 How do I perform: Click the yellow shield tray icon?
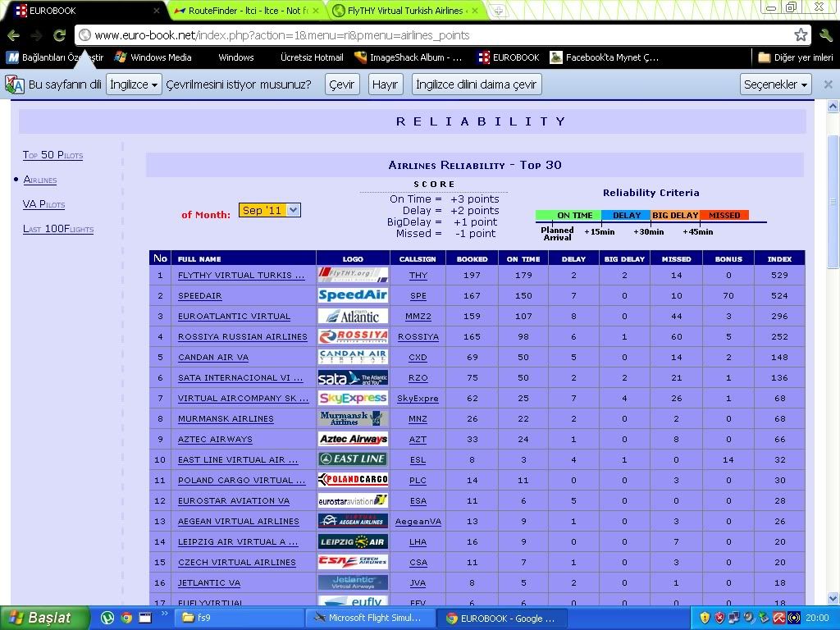[705, 619]
